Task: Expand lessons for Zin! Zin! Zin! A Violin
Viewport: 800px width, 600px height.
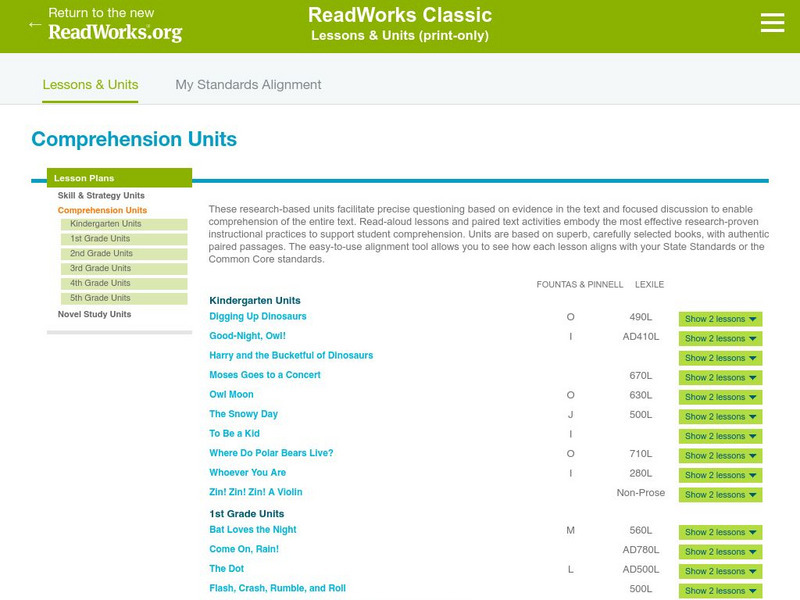Action: click(720, 494)
